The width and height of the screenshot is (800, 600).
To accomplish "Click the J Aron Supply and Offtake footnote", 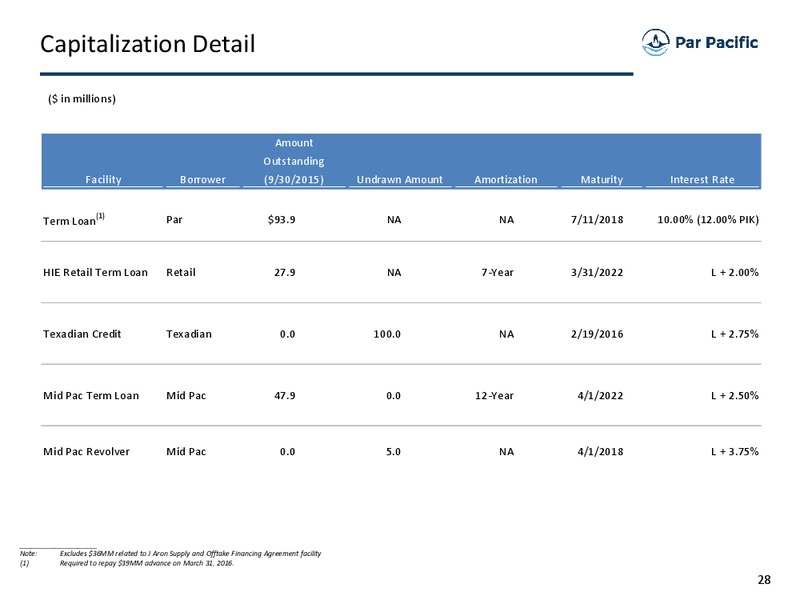I will [x=190, y=554].
